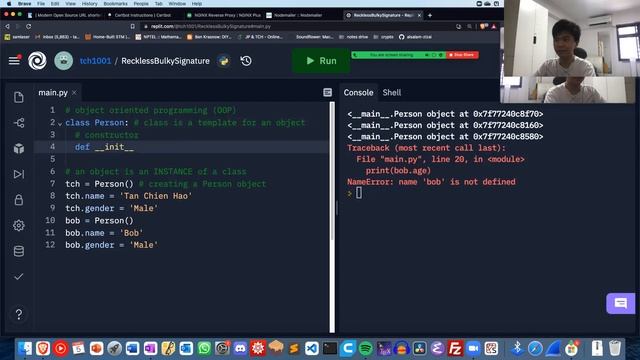This screenshot has width=640, height=360.
Task: Open the tch1001 profile link
Action: [95, 61]
